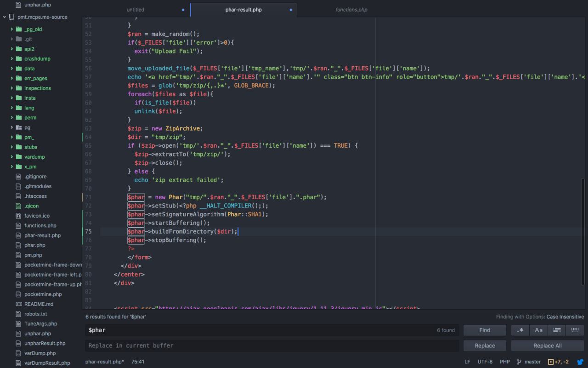Click the pg submodule folder icon

pyautogui.click(x=19, y=127)
